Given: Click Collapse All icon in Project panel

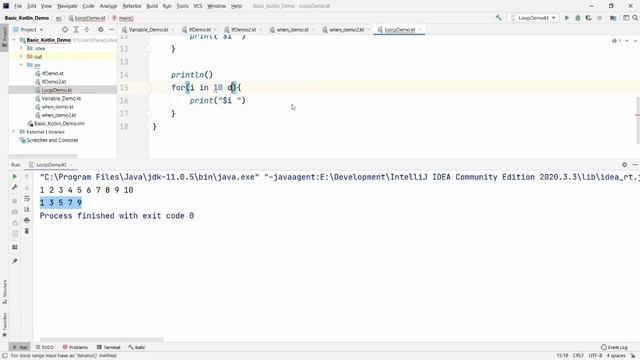Looking at the screenshot, I should 87,29.
